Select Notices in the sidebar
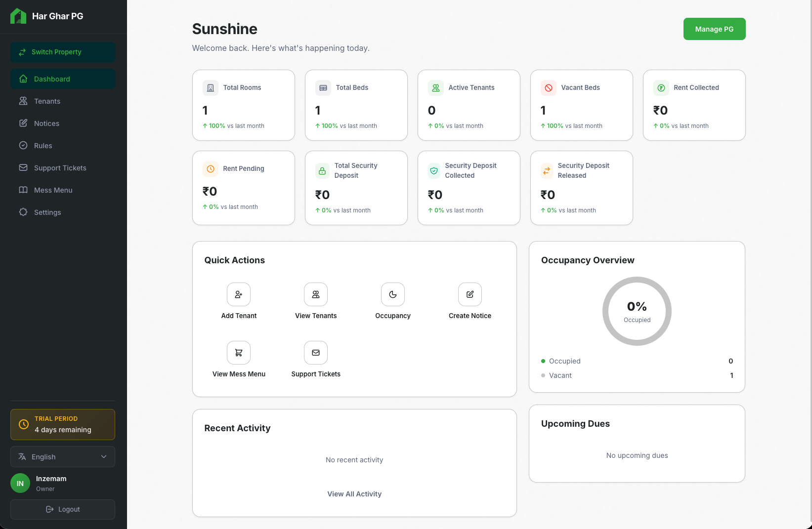812x529 pixels. coord(46,123)
